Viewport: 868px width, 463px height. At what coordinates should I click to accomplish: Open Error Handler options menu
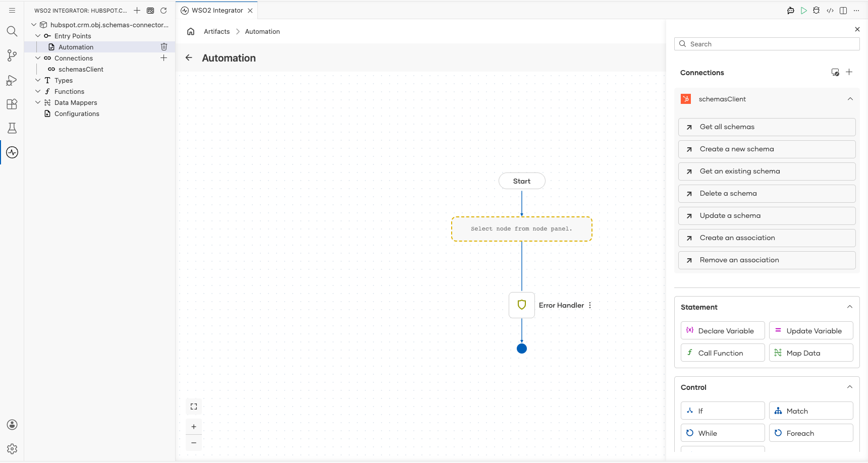590,305
